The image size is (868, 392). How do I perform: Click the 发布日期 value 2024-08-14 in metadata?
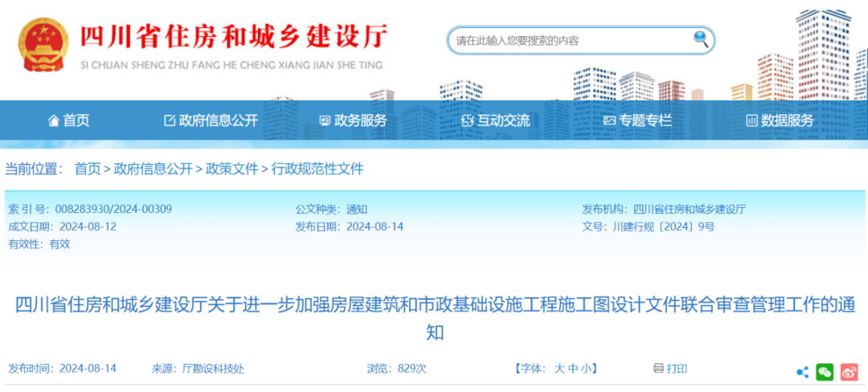click(375, 227)
